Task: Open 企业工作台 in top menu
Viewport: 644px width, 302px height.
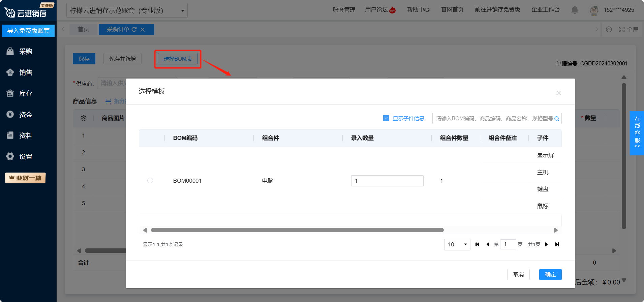Action: click(546, 10)
